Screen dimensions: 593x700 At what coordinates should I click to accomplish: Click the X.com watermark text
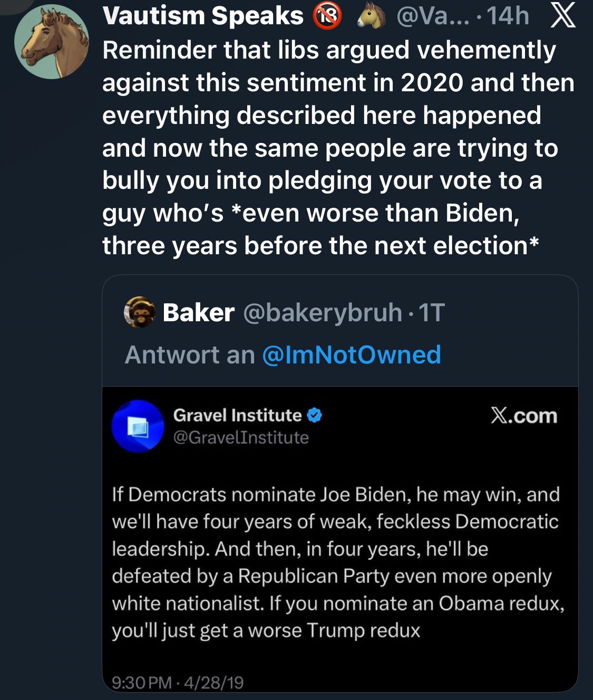click(523, 416)
